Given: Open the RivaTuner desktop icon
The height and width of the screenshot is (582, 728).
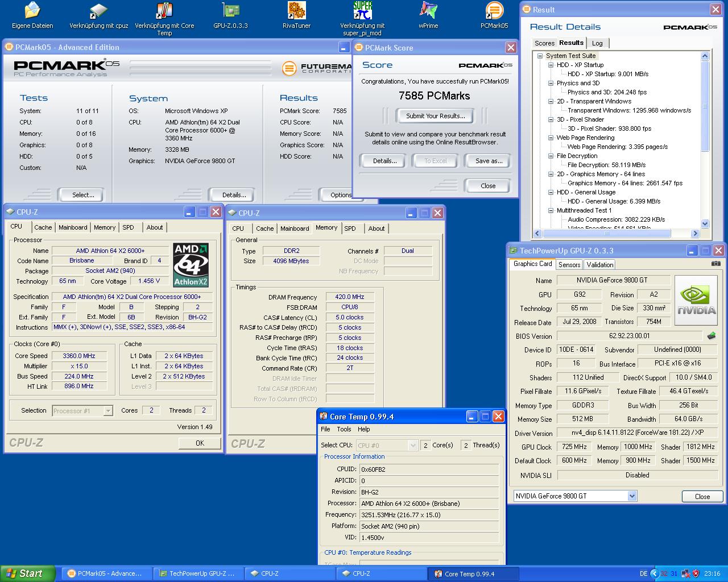Looking at the screenshot, I should [x=296, y=11].
